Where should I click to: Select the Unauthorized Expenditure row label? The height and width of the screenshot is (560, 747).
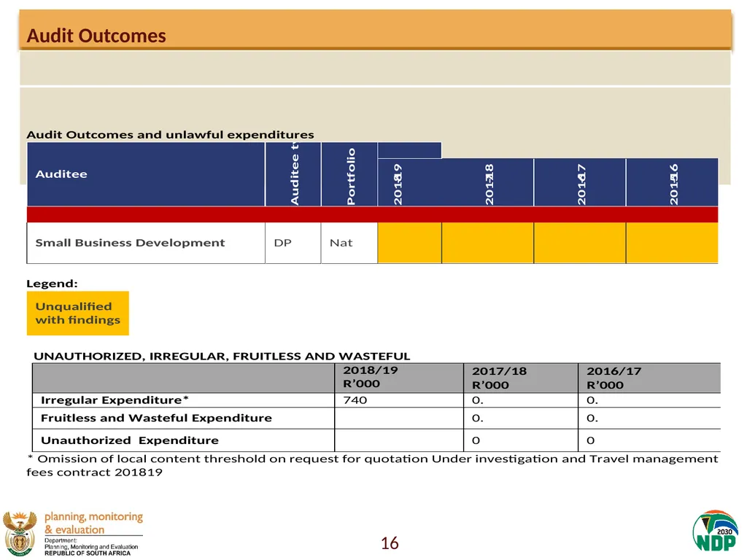click(130, 440)
